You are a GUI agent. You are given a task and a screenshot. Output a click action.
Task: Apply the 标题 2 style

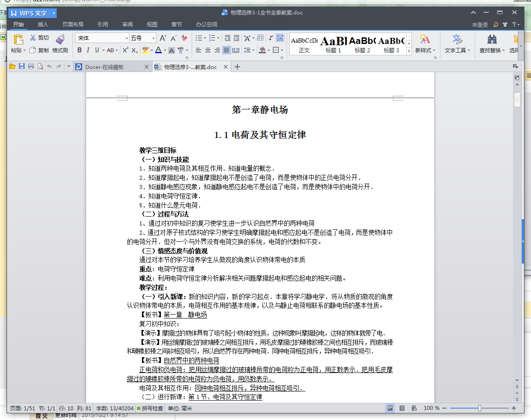[362, 44]
